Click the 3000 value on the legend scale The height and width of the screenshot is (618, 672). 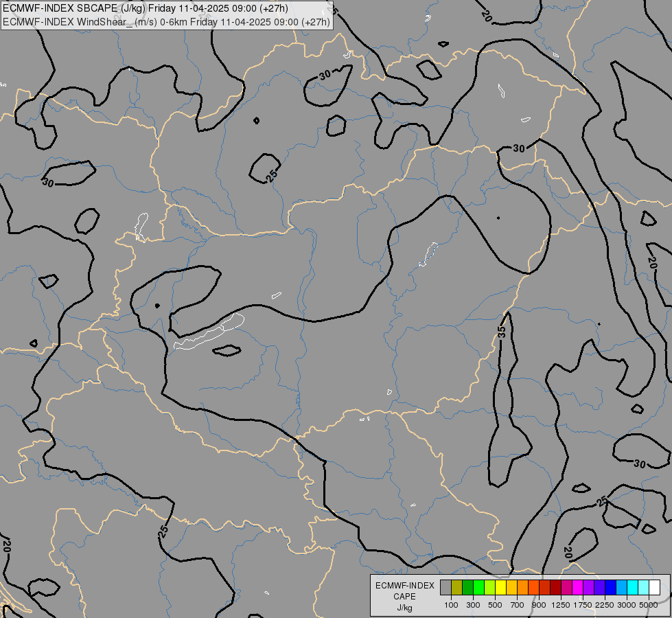pos(627,605)
